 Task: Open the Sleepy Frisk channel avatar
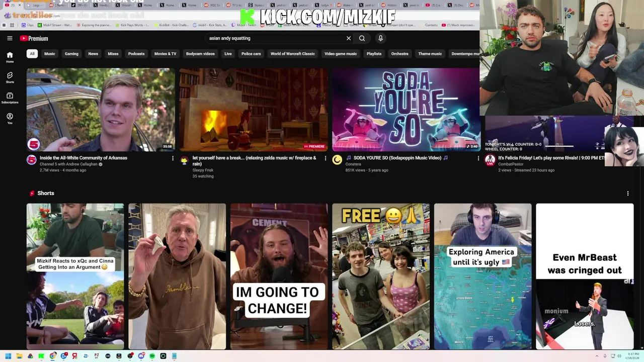pyautogui.click(x=184, y=160)
